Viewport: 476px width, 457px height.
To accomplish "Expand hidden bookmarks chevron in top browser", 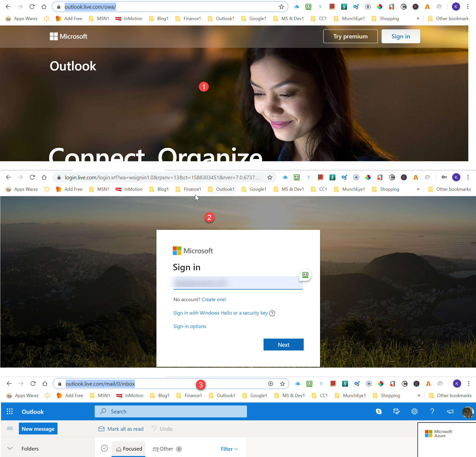I will click(x=418, y=19).
